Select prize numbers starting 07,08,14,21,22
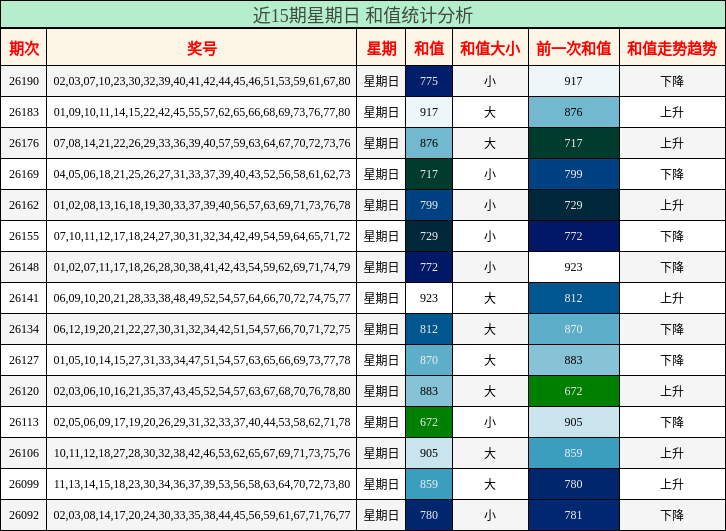Image resolution: width=726 pixels, height=531 pixels. (x=201, y=144)
